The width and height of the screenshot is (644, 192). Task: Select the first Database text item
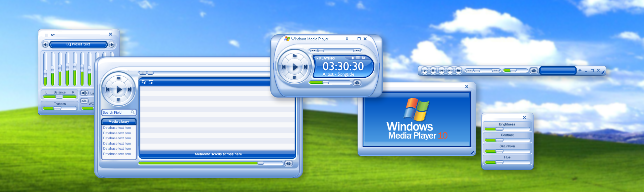(117, 128)
